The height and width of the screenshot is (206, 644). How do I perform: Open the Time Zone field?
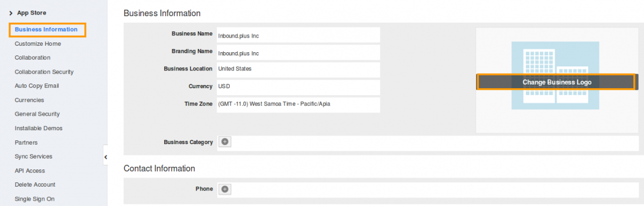298,104
